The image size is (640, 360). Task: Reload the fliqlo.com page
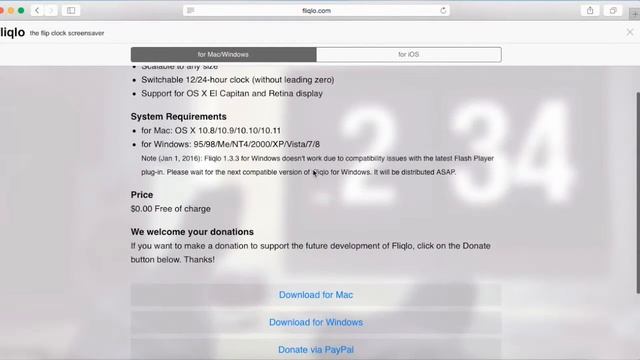(x=443, y=11)
